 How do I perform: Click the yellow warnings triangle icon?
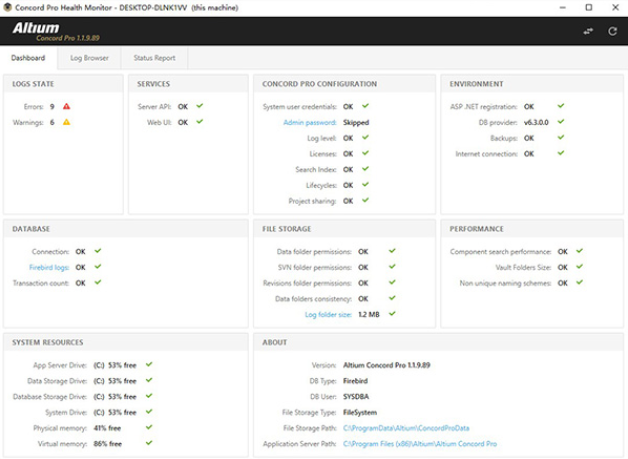coord(67,122)
